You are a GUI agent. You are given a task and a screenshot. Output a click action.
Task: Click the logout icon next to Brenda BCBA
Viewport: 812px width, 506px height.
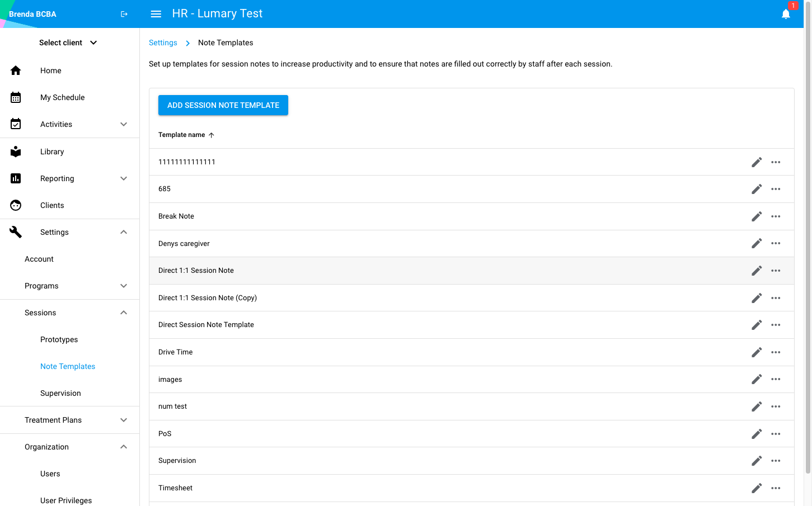(x=124, y=14)
